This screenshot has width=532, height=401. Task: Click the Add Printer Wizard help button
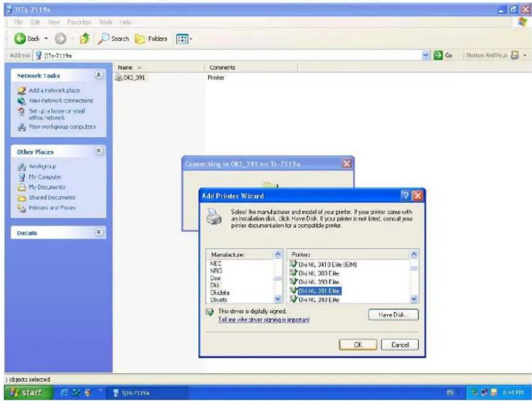click(x=406, y=196)
